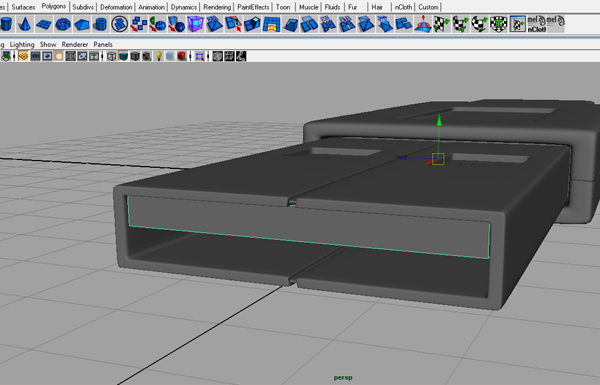
Task: Create a polygon cone from the shelf
Action: click(x=24, y=24)
